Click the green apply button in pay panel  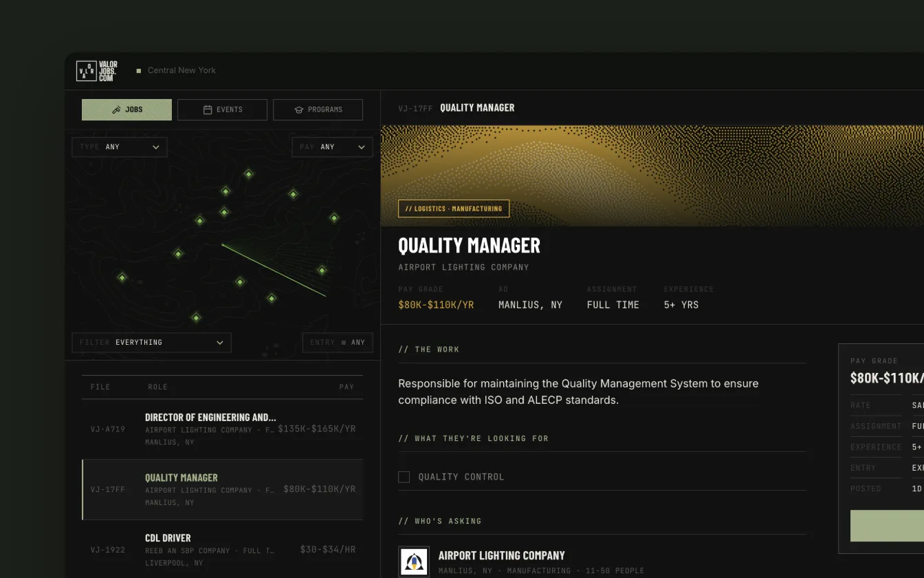[x=887, y=526]
